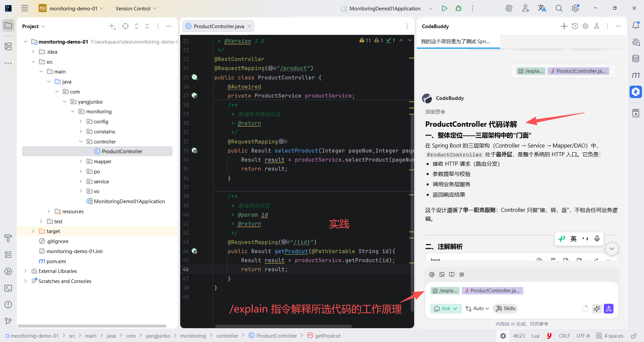
Task: Select CodeBuddy conversation tab
Action: click(458, 42)
